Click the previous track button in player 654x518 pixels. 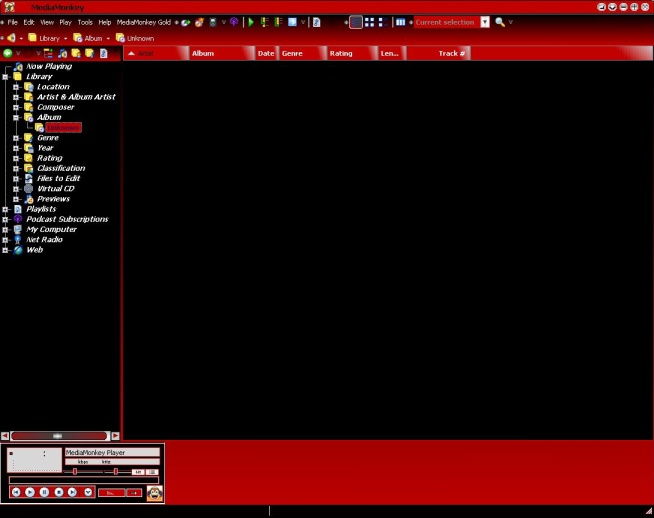(x=16, y=492)
